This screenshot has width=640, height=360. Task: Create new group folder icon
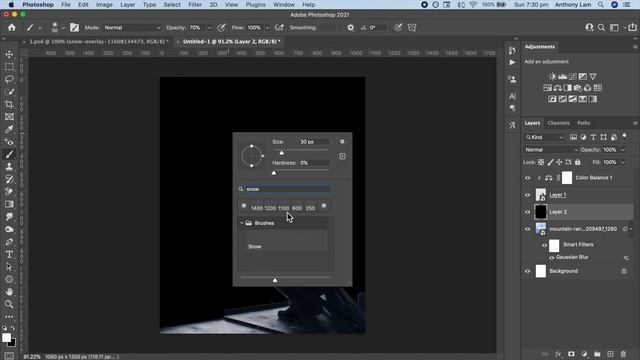tap(597, 354)
